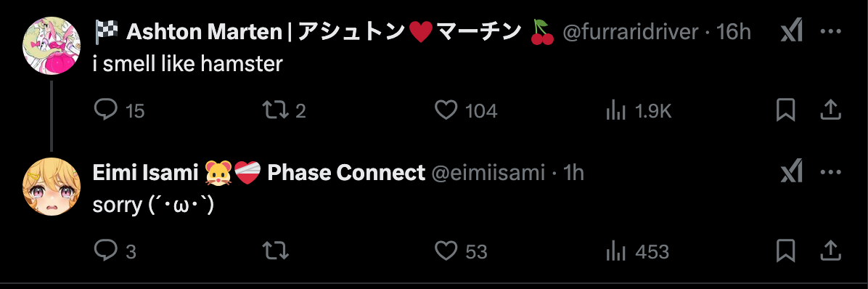Like Eimi Isami's reply with 53 likes
868x289 pixels.
click(x=446, y=252)
